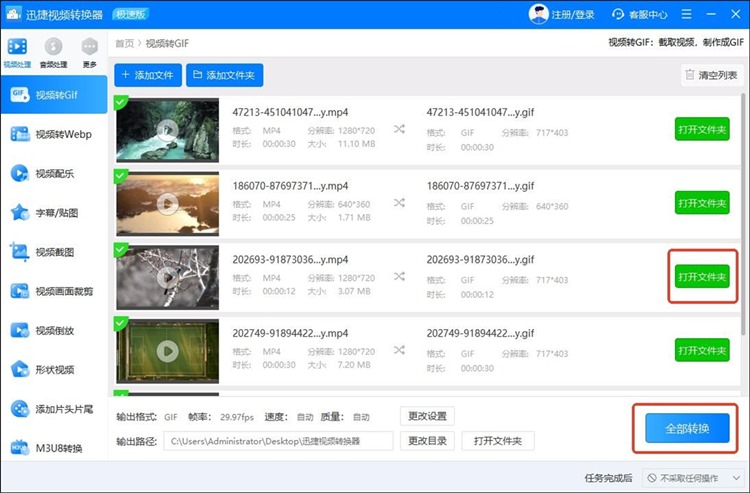Click the 添加文件 button

click(148, 75)
